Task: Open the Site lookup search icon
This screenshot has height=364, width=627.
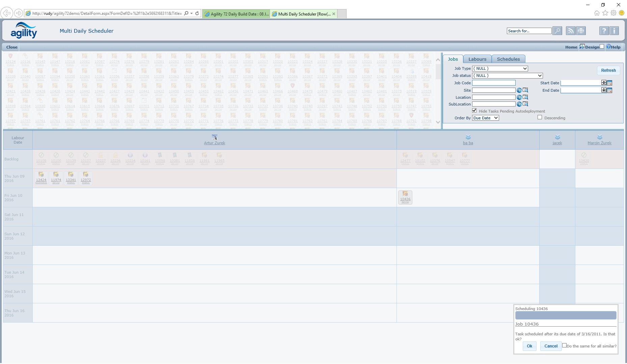Action: pos(525,90)
